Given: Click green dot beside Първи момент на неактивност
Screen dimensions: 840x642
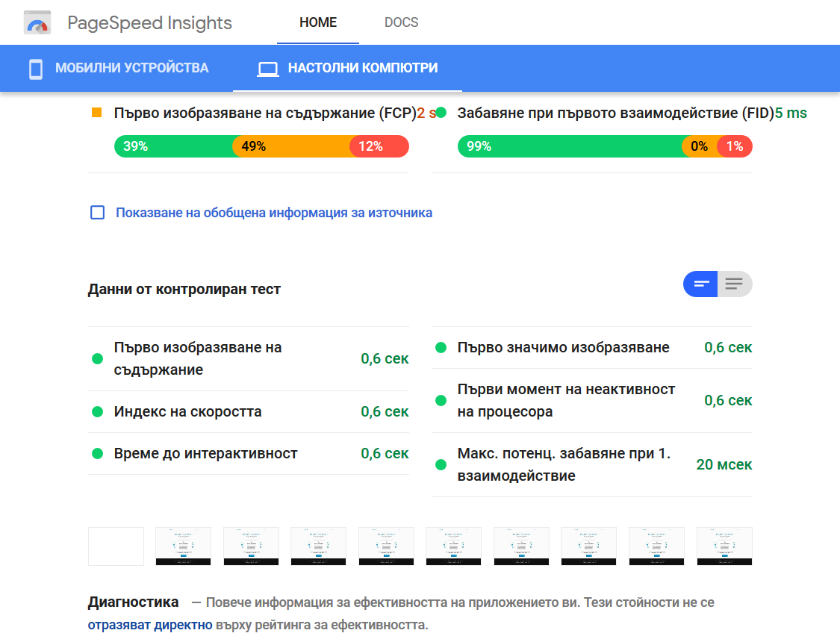Looking at the screenshot, I should point(441,401).
